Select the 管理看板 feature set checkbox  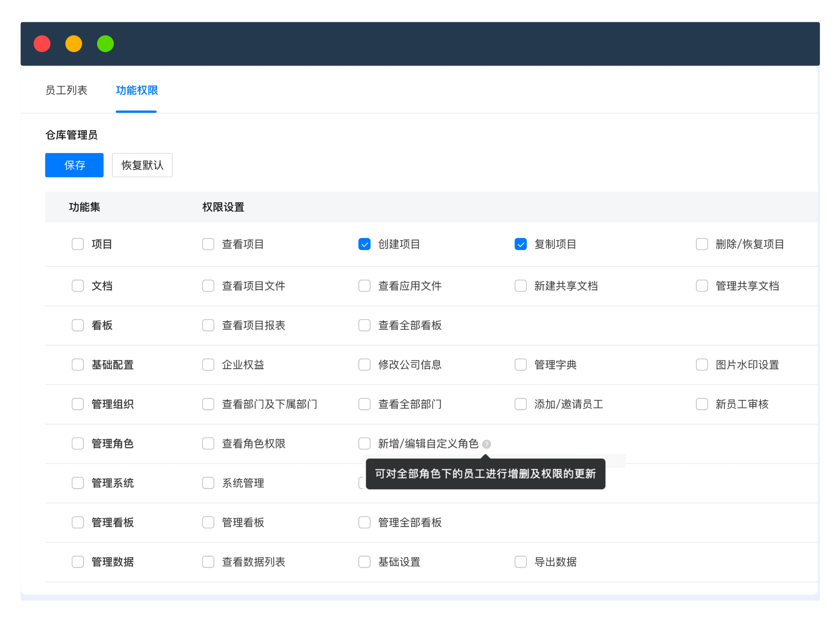(x=78, y=523)
